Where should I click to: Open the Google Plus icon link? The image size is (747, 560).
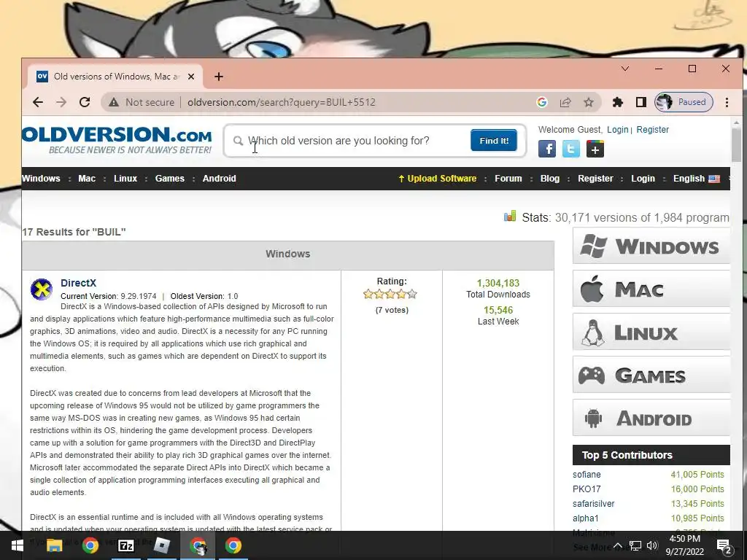[595, 149]
